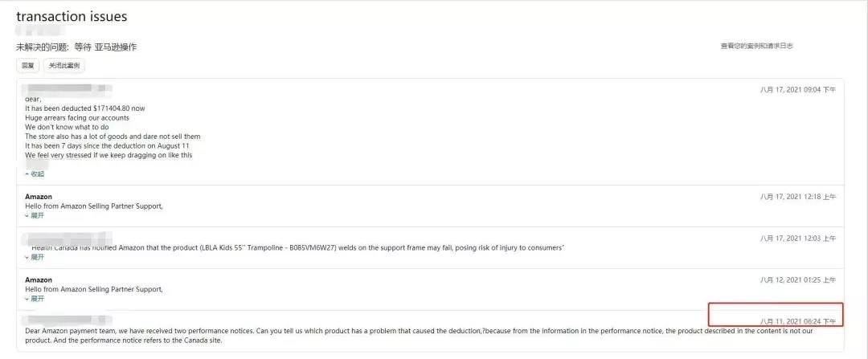The height and width of the screenshot is (359, 868).
Task: Click the 'transaction issues' case title
Action: coord(72,17)
